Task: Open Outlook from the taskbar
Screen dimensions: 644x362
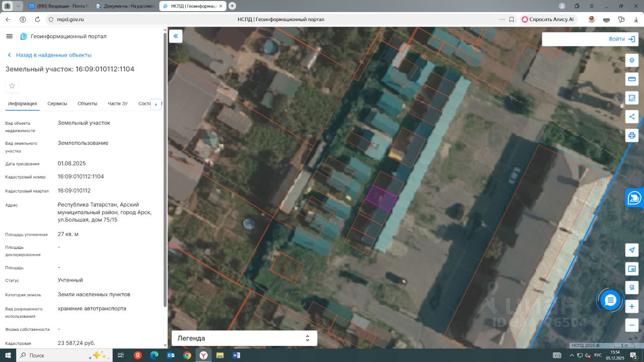Action: click(171, 355)
